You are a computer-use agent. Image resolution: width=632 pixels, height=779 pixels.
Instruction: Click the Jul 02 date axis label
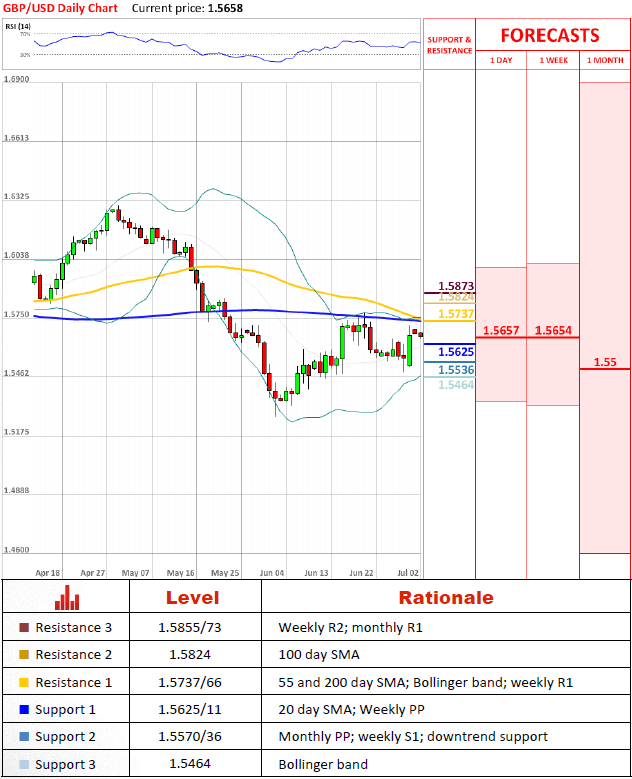(408, 573)
